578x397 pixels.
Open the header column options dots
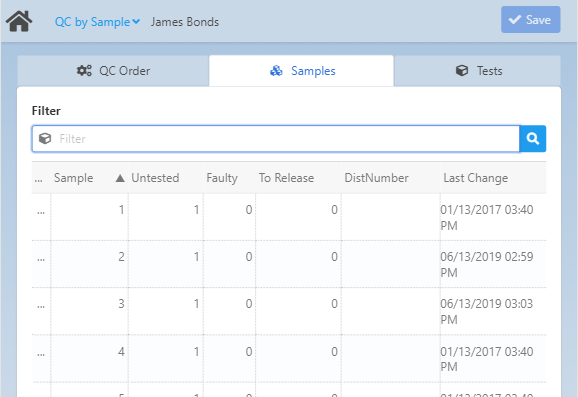39,180
